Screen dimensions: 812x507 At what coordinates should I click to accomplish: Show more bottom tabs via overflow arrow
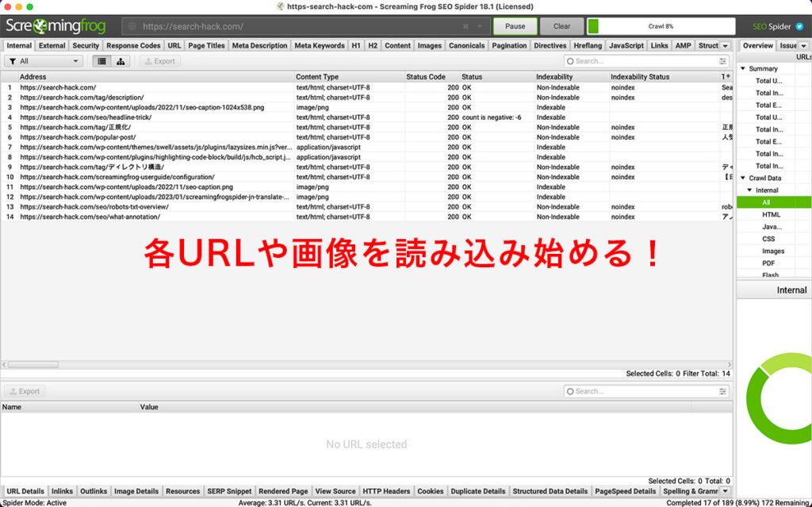click(x=726, y=491)
